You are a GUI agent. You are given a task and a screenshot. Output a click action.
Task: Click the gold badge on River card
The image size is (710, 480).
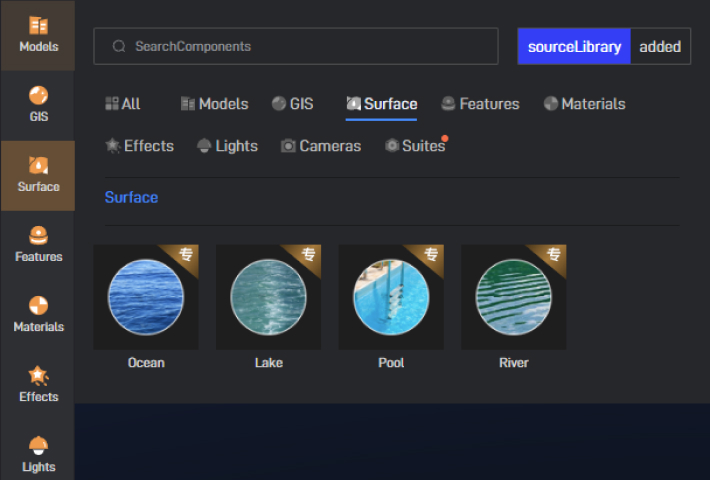[x=552, y=256]
